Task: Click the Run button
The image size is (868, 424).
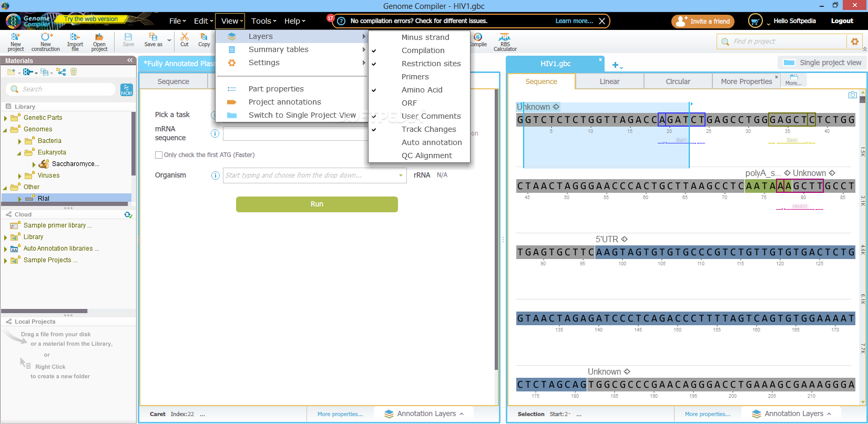Action: point(317,204)
